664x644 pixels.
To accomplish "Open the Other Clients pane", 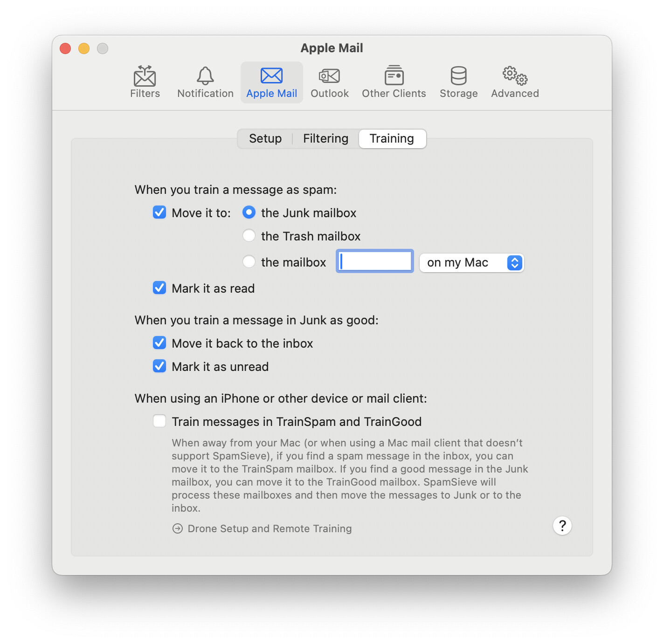I will [394, 82].
